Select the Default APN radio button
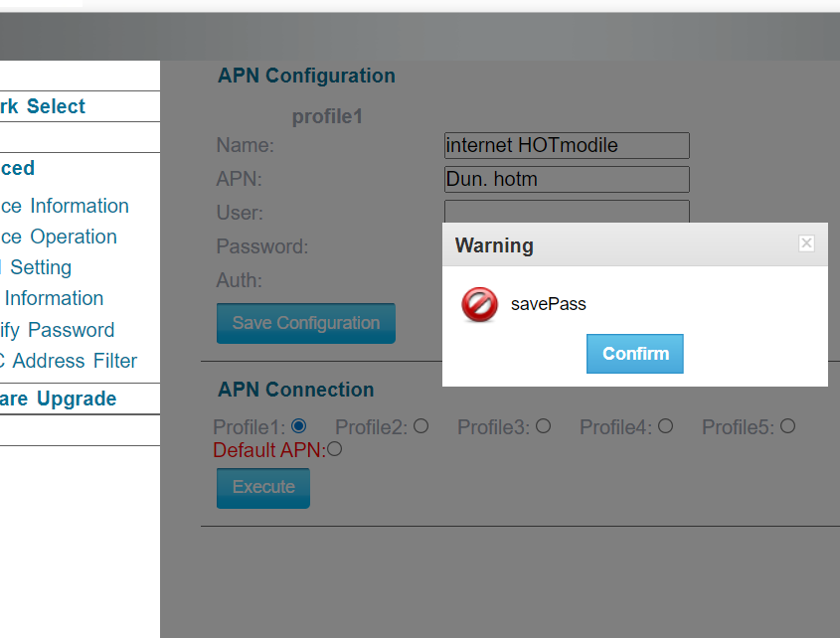Screen dimensions: 840x638 pyautogui.click(x=334, y=449)
